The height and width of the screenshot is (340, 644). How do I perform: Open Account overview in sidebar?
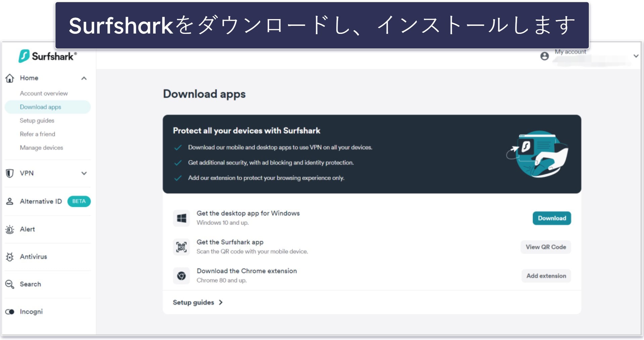point(44,94)
